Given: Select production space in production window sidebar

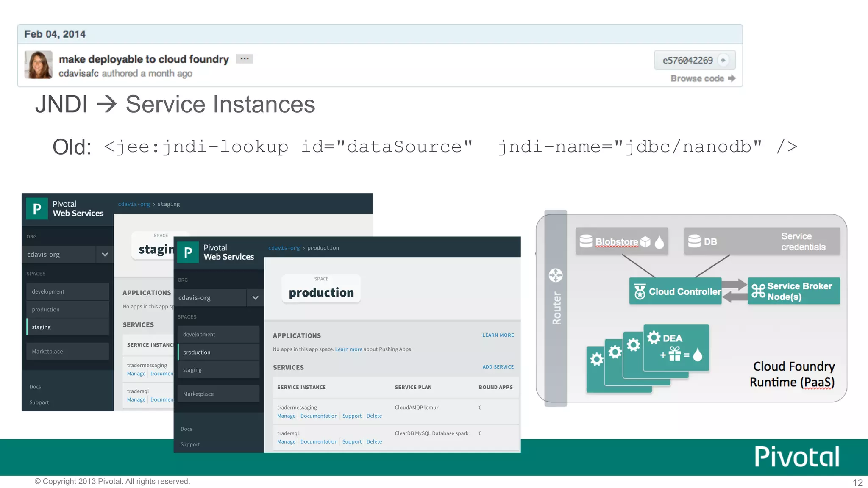Looking at the screenshot, I should (219, 352).
